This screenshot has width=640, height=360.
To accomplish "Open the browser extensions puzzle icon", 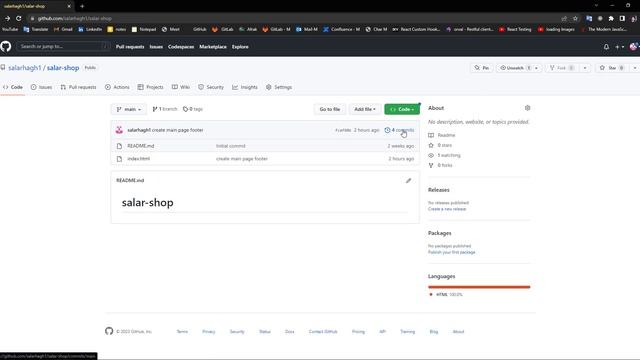I will point(611,18).
